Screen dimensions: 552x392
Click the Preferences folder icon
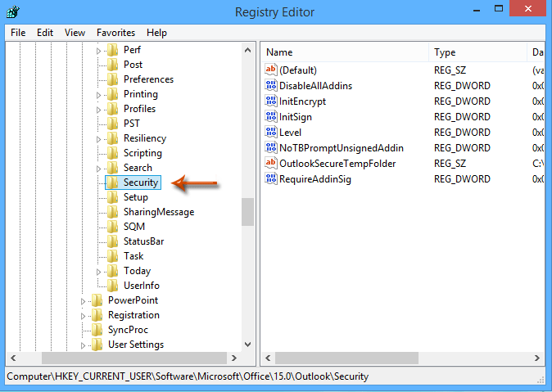point(113,79)
